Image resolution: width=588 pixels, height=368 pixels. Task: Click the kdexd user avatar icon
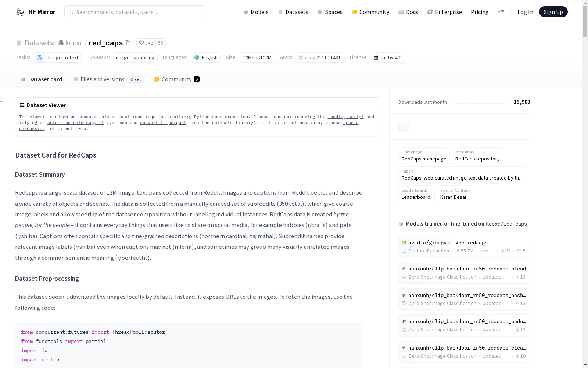[x=61, y=43]
